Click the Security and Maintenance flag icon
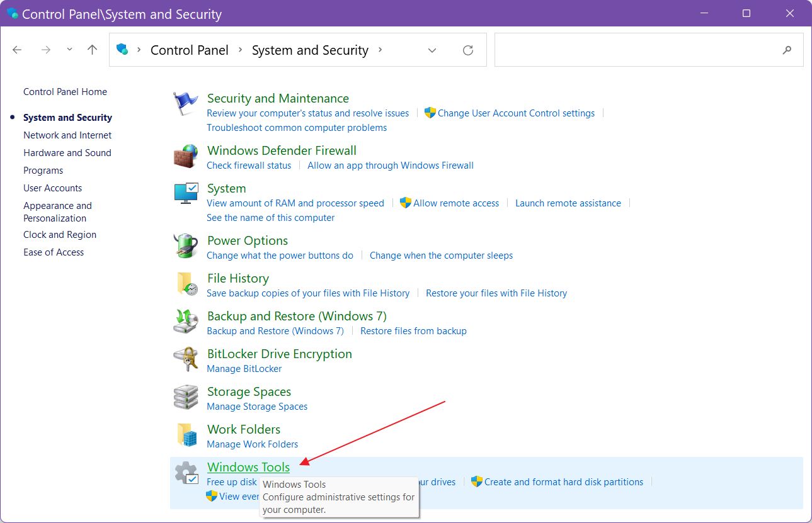Viewport: 812px width, 523px height. point(186,104)
